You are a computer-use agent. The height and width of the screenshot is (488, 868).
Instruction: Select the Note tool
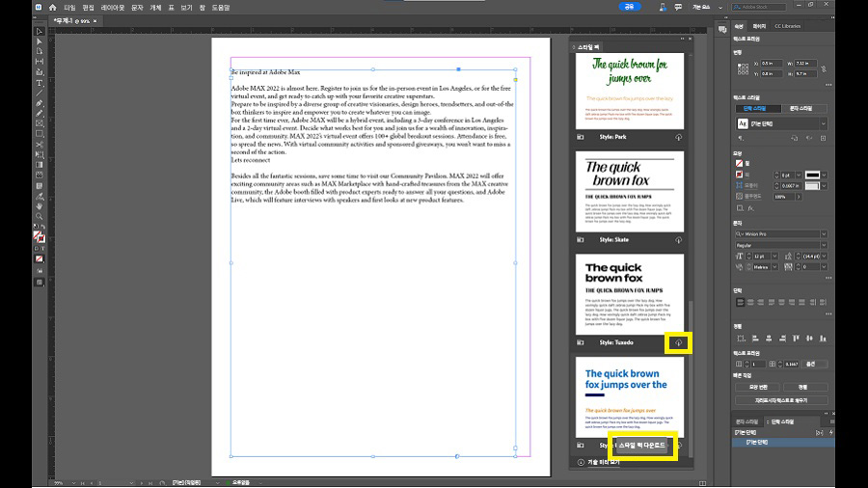click(x=40, y=186)
